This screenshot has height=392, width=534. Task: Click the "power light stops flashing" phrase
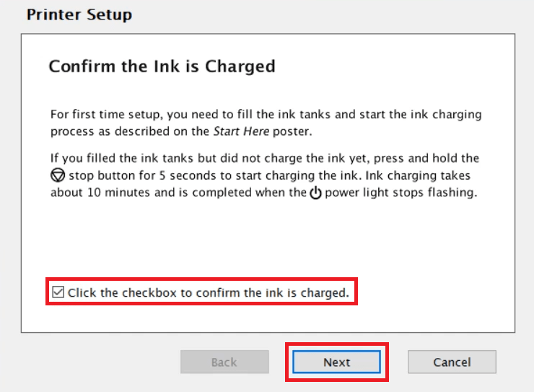click(400, 193)
